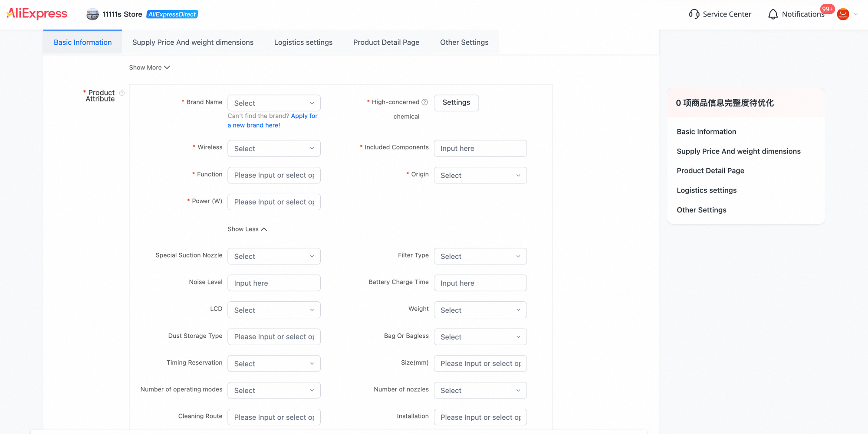868x434 pixels.
Task: Jump to Product Detail Page in sidebar
Action: tap(710, 170)
